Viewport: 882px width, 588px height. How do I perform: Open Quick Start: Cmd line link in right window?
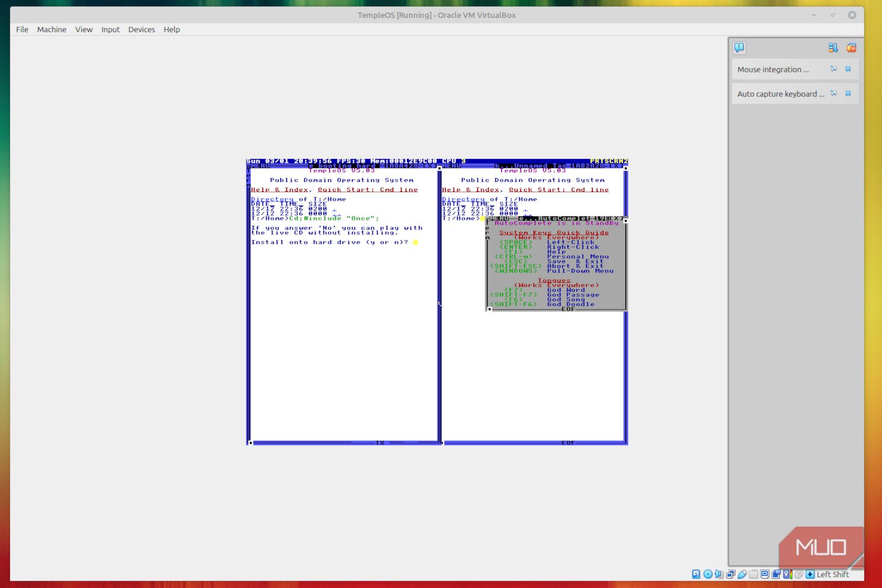click(559, 189)
